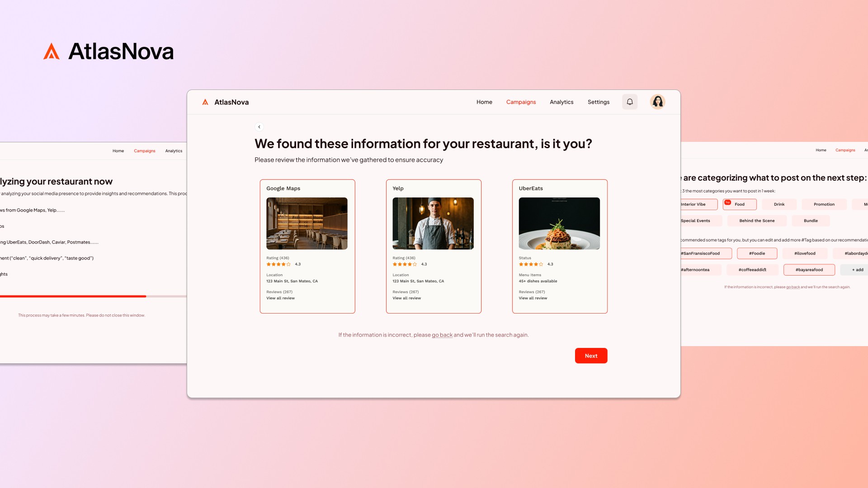
Task: Toggle the #Foodie tag chip
Action: 757,253
